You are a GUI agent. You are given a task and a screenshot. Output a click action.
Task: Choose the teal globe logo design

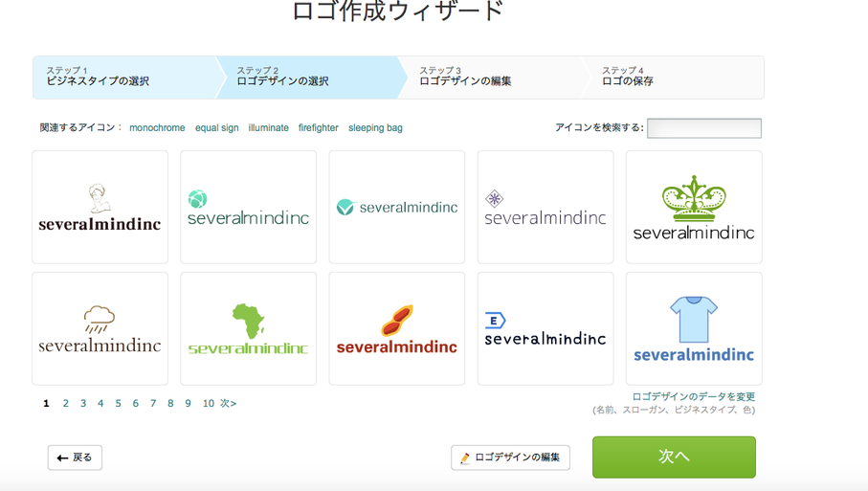[x=249, y=207]
